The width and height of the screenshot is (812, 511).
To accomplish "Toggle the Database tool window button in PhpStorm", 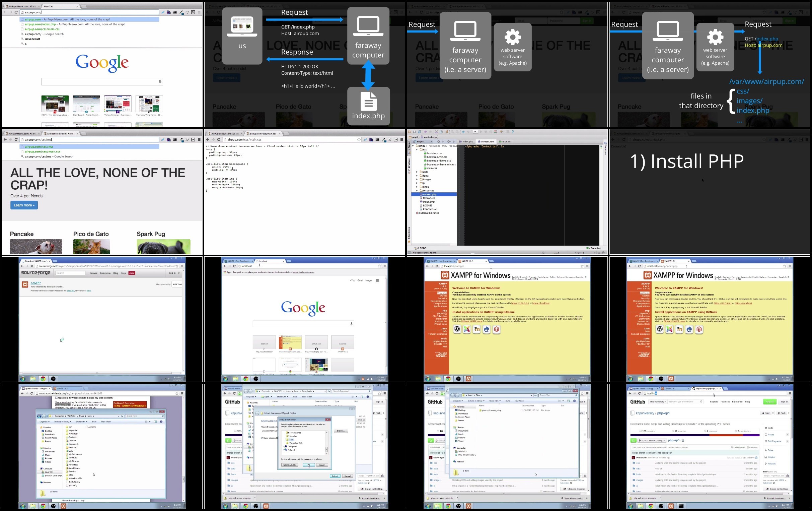I will [605, 149].
